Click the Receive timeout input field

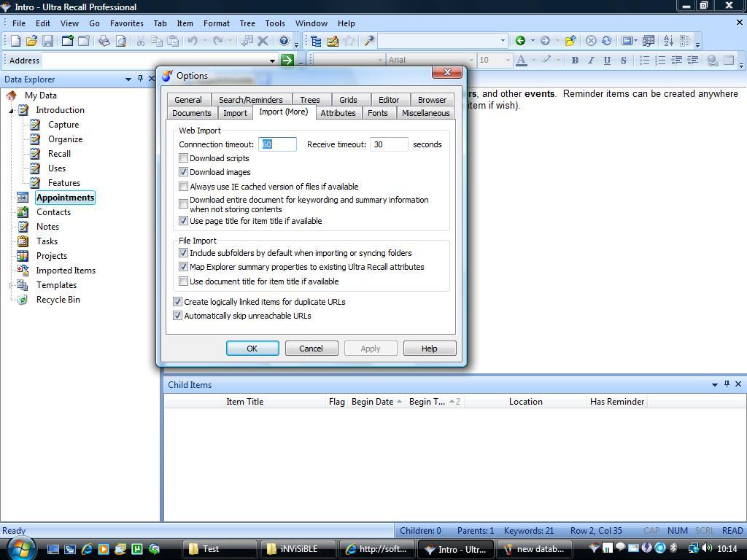click(389, 144)
